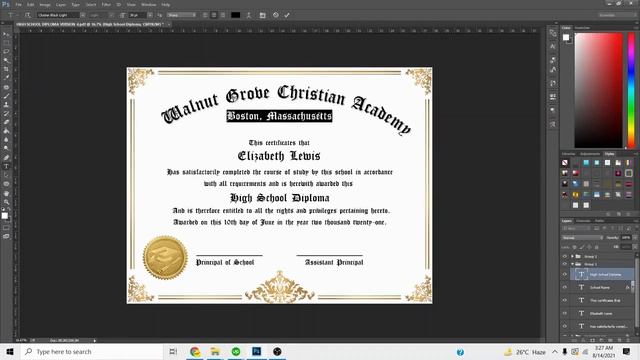
Task: Open the Filter menu
Action: (106, 4)
